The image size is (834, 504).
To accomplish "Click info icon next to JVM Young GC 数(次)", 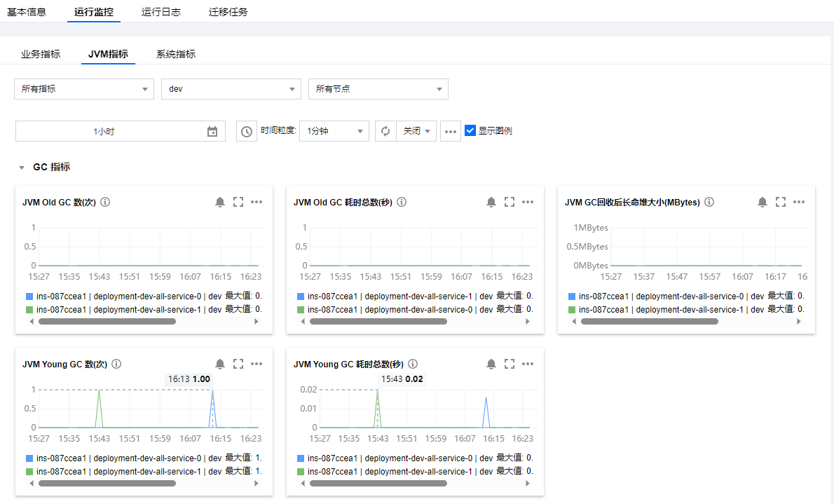I will (x=116, y=364).
